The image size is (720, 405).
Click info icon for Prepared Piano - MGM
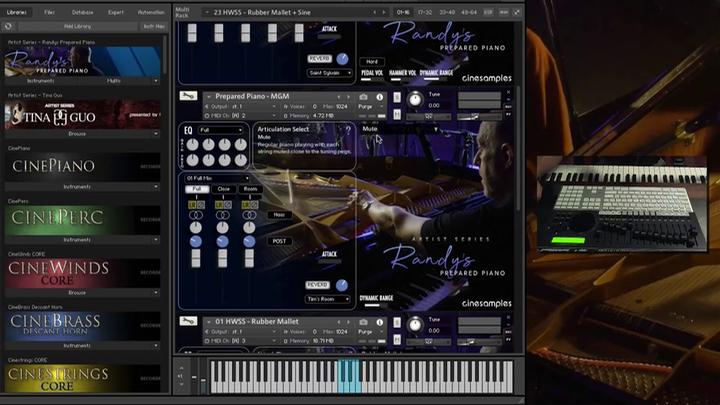click(380, 97)
